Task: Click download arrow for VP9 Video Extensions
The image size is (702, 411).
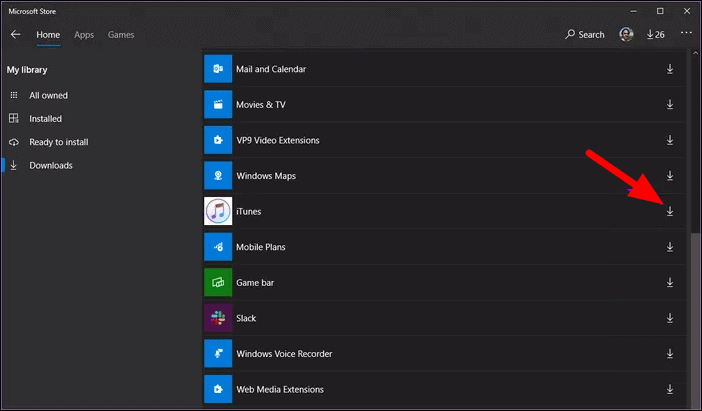Action: pyautogui.click(x=670, y=140)
